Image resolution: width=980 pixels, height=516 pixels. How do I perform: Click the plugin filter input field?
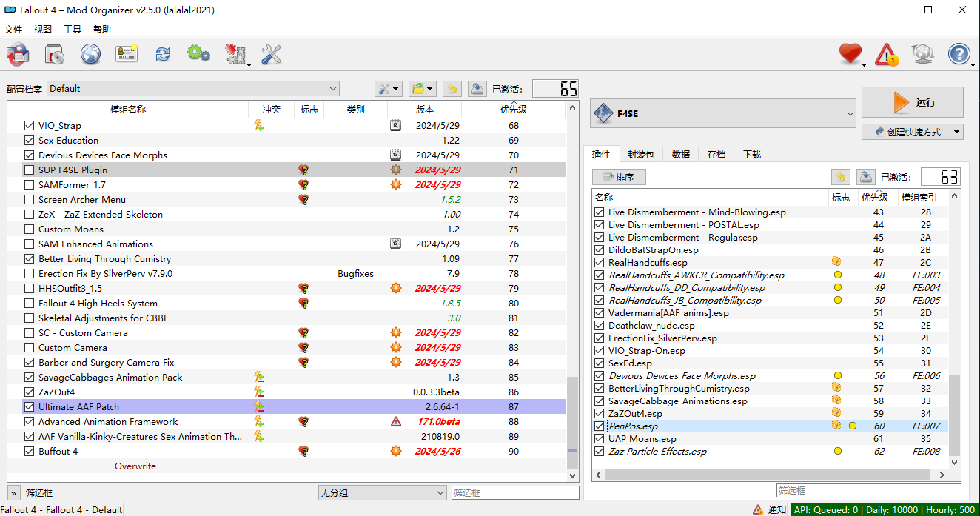(868, 490)
